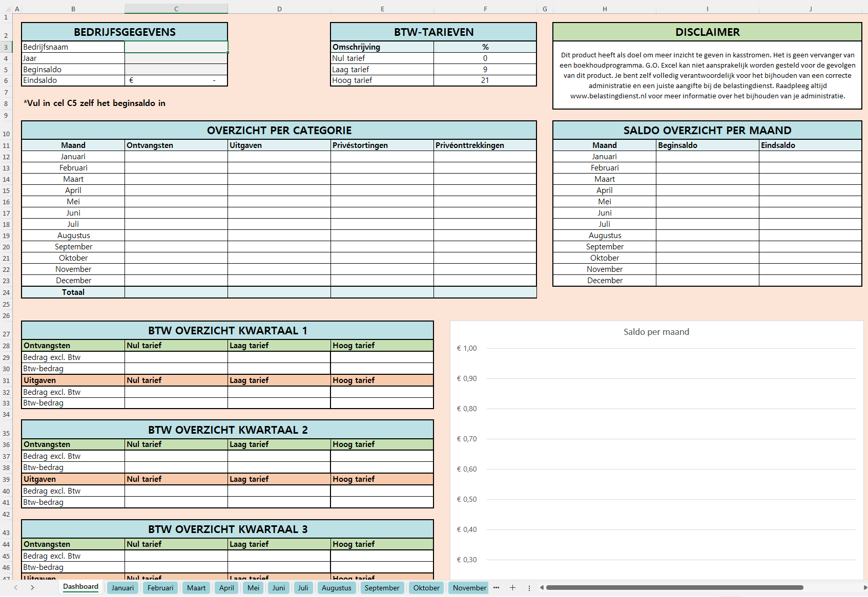The height and width of the screenshot is (597, 868).
Task: Add a new worksheet with the plus icon
Action: click(513, 588)
